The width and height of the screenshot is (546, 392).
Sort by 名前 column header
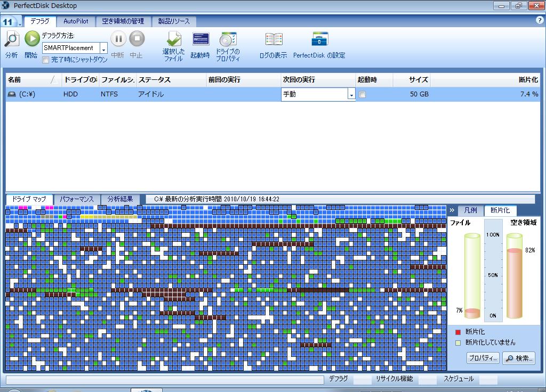[34, 80]
